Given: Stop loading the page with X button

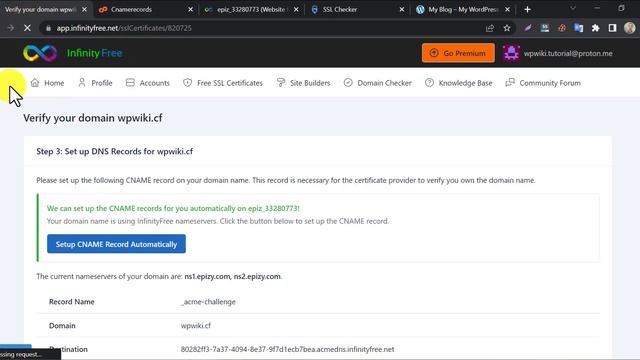Looking at the screenshot, I should [x=27, y=28].
